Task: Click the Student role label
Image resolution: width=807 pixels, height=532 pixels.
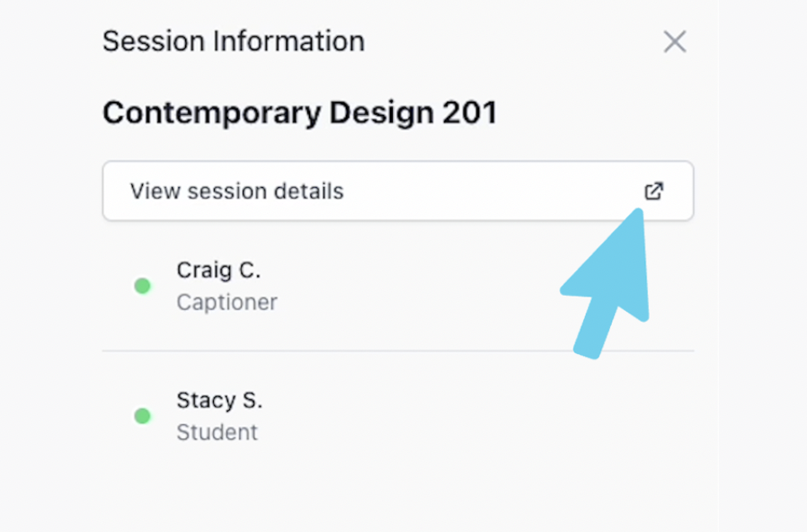Action: pos(217,432)
